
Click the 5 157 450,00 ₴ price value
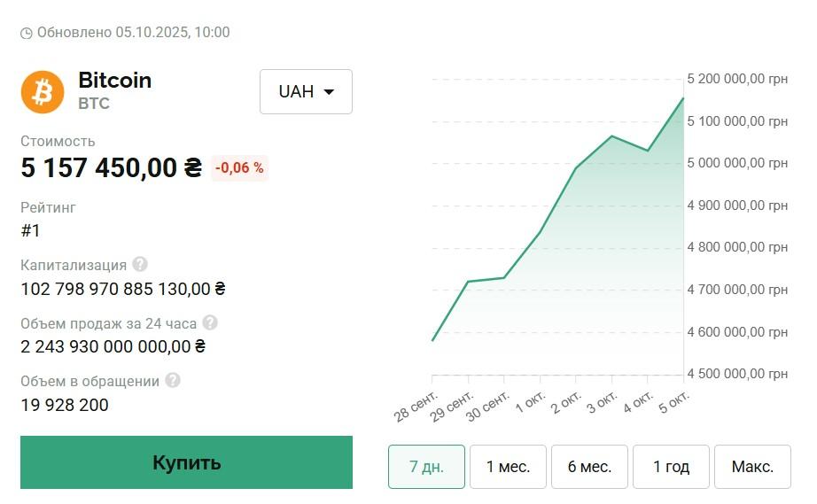[x=112, y=167]
